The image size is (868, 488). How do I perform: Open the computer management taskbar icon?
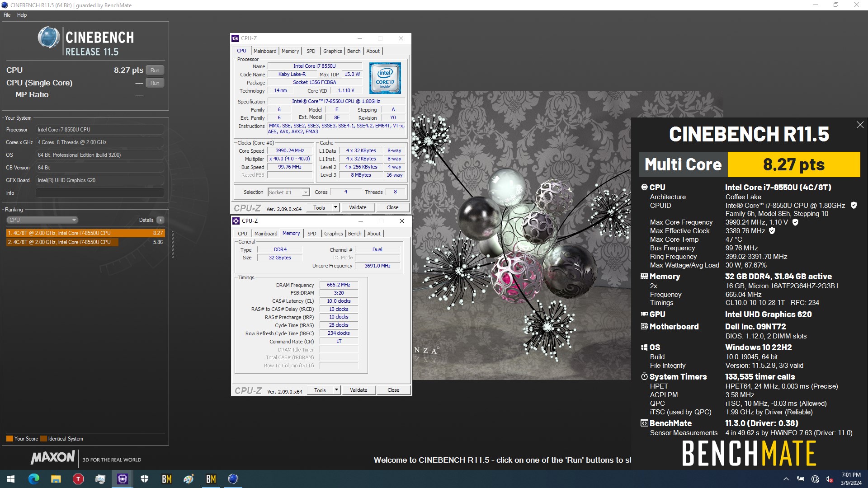[x=100, y=479]
